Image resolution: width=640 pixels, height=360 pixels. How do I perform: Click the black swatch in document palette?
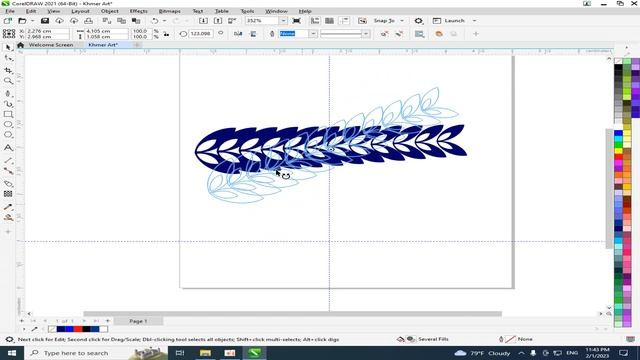(86, 329)
